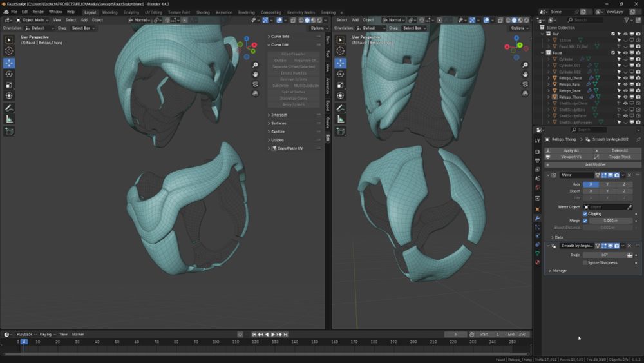Select the Add Cube tool in left viewport

coord(9,132)
